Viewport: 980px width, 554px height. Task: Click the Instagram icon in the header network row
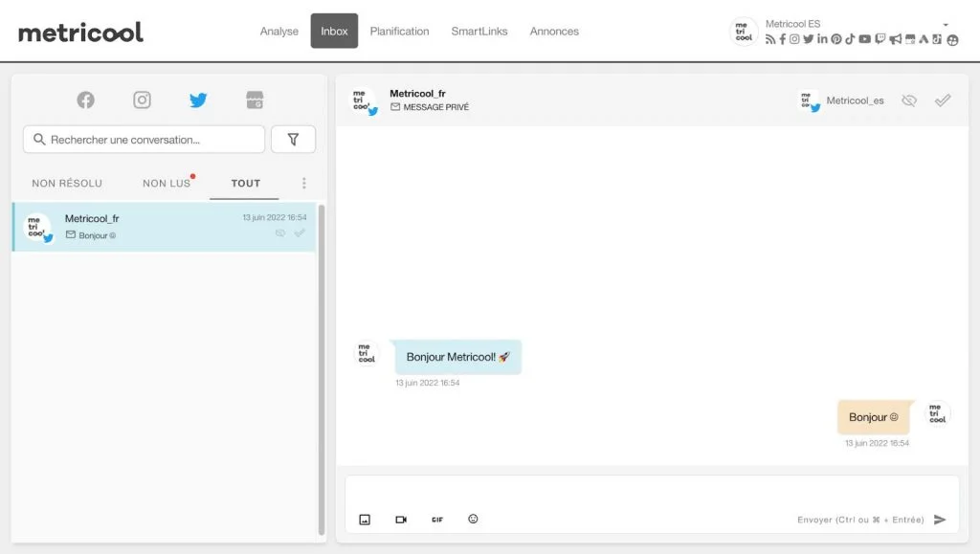794,39
